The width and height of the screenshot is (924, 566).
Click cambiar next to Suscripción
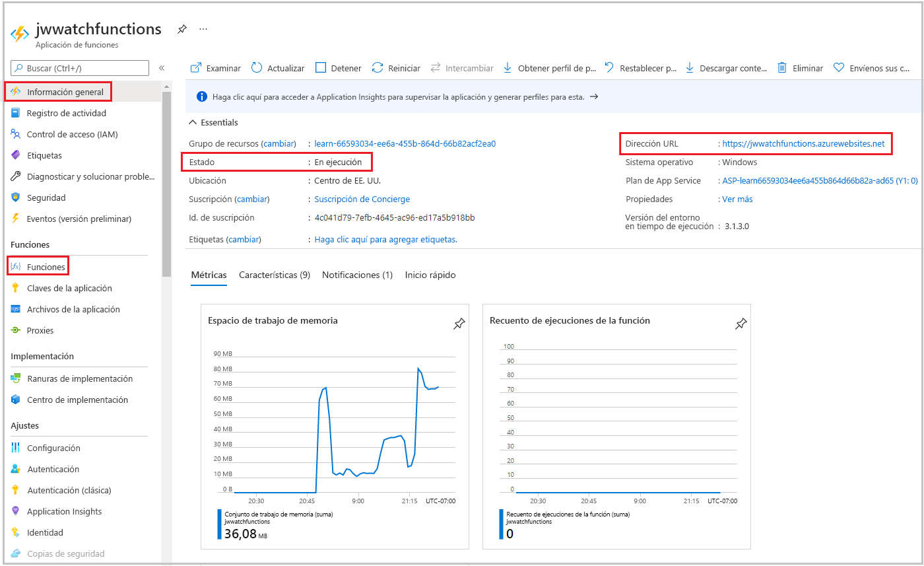(253, 199)
